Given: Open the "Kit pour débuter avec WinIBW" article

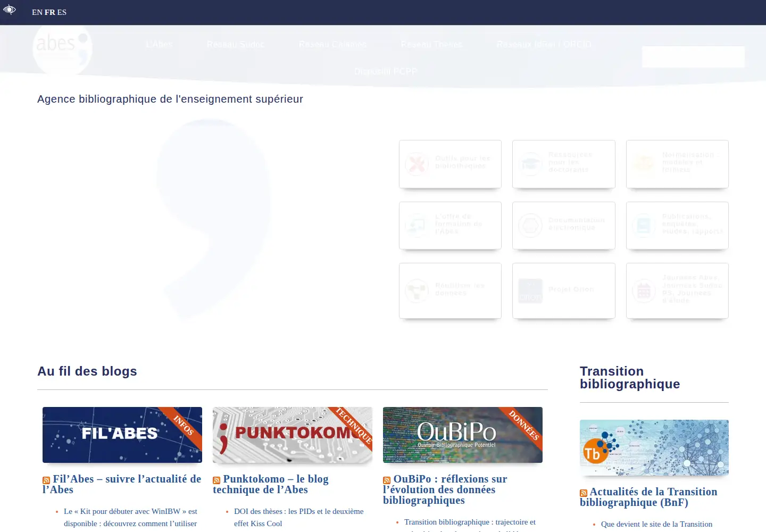Looking at the screenshot, I should tap(130, 517).
